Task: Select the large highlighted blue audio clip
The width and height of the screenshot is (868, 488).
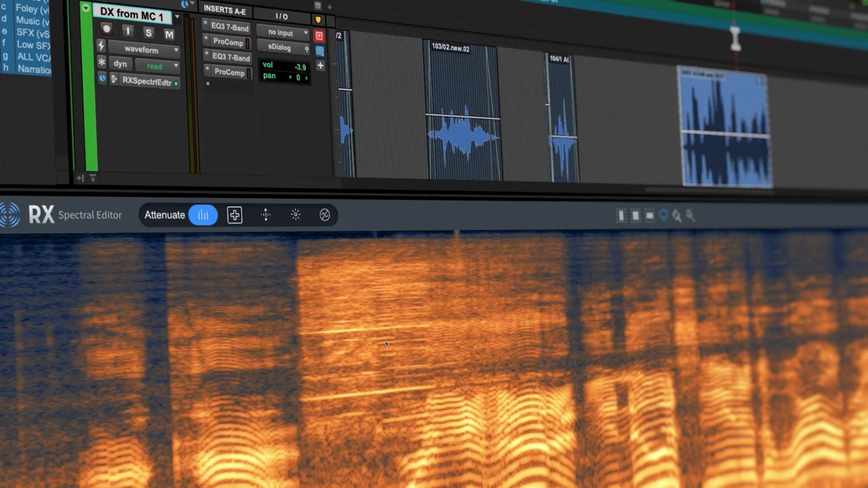Action: [x=724, y=128]
